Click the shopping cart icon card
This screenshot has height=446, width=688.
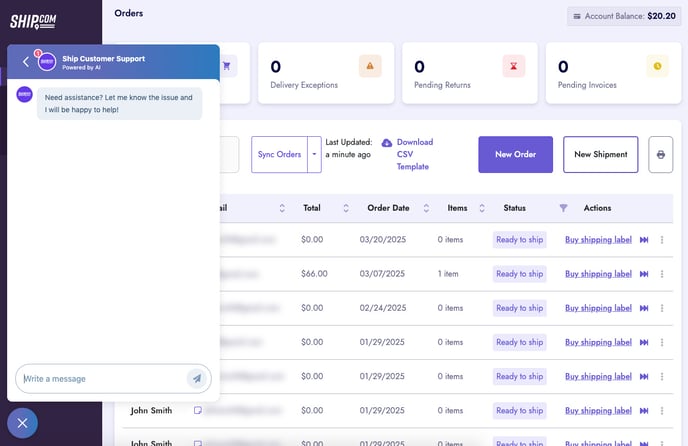coord(227,66)
